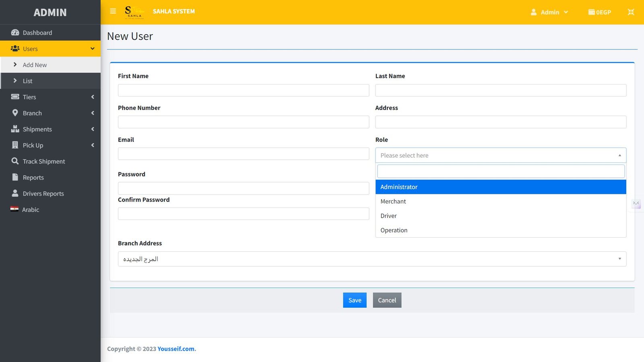Click the Egypt flag icon for Arabic
This screenshot has height=362, width=644.
tap(14, 209)
